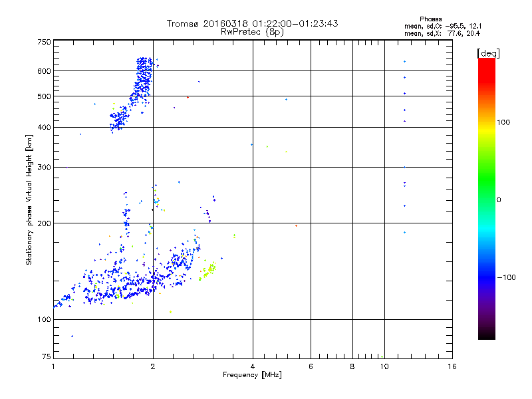Click the x-axis tick label '8'
The image size is (532, 399).
point(352,366)
